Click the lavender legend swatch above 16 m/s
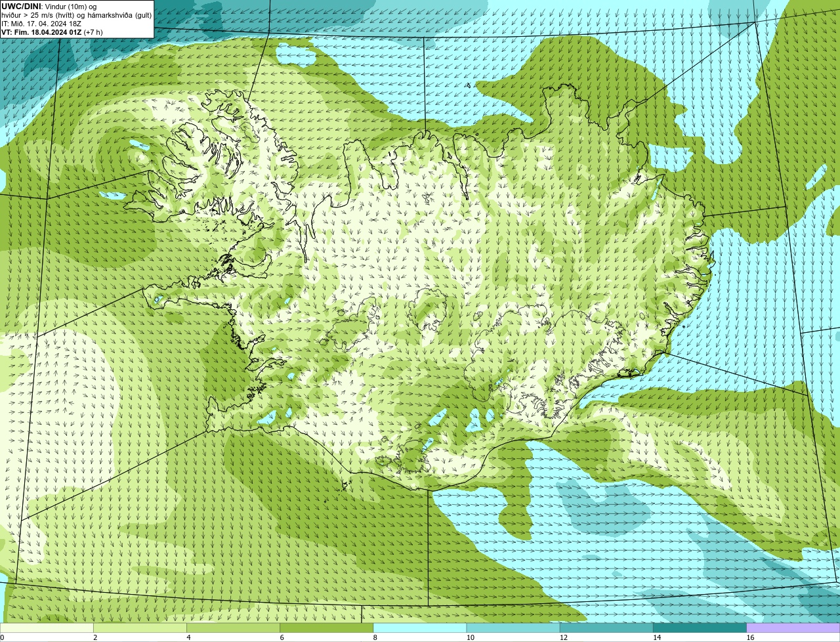This screenshot has width=840, height=642. (793, 628)
